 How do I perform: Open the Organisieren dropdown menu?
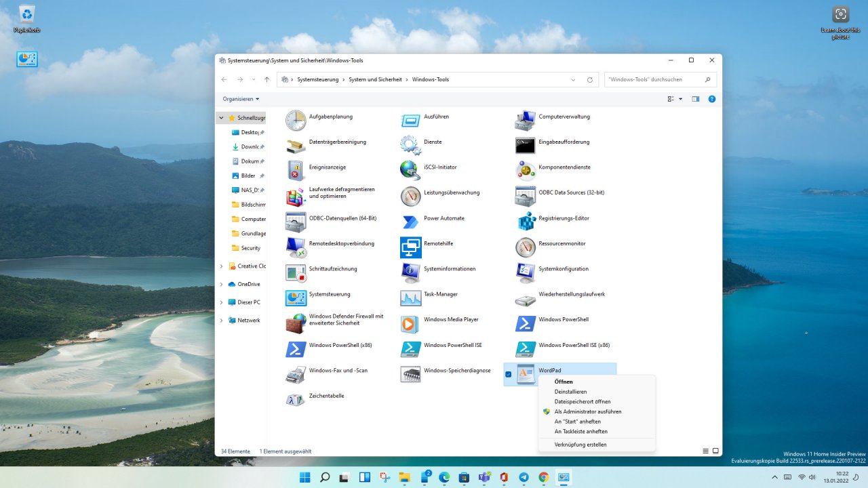[x=241, y=99]
